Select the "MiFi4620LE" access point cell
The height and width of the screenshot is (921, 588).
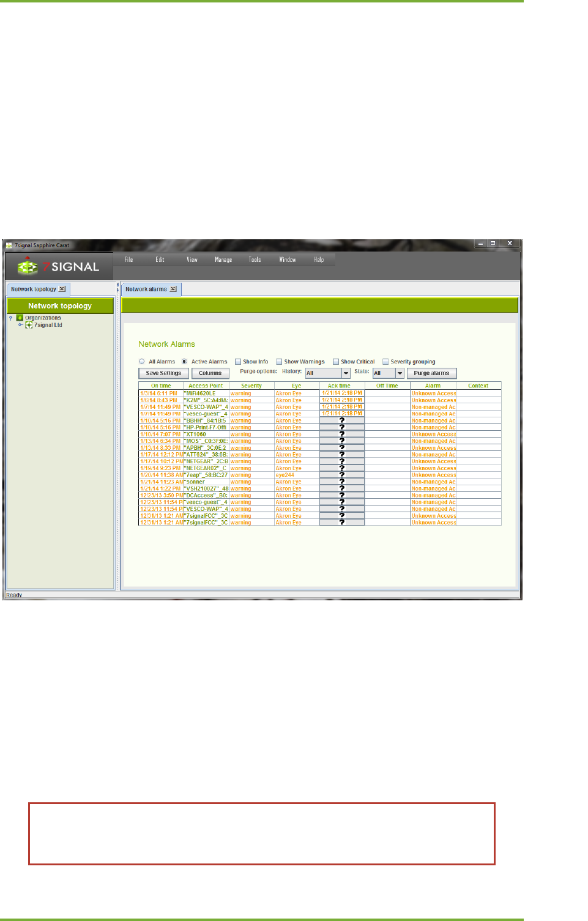206,393
